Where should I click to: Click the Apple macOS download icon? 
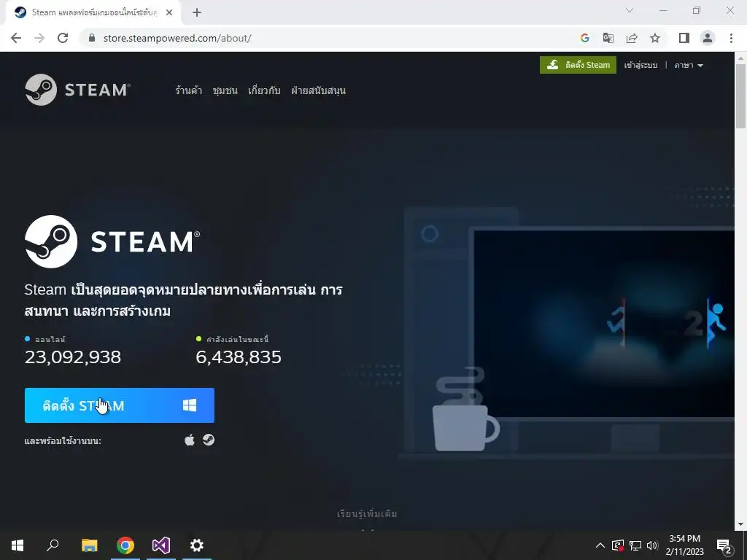[x=190, y=440]
